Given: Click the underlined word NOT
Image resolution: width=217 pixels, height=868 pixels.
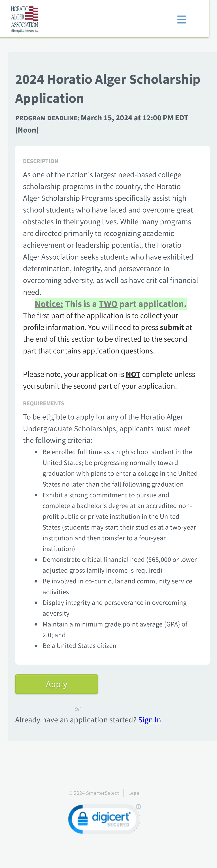Looking at the screenshot, I should pyautogui.click(x=133, y=374).
